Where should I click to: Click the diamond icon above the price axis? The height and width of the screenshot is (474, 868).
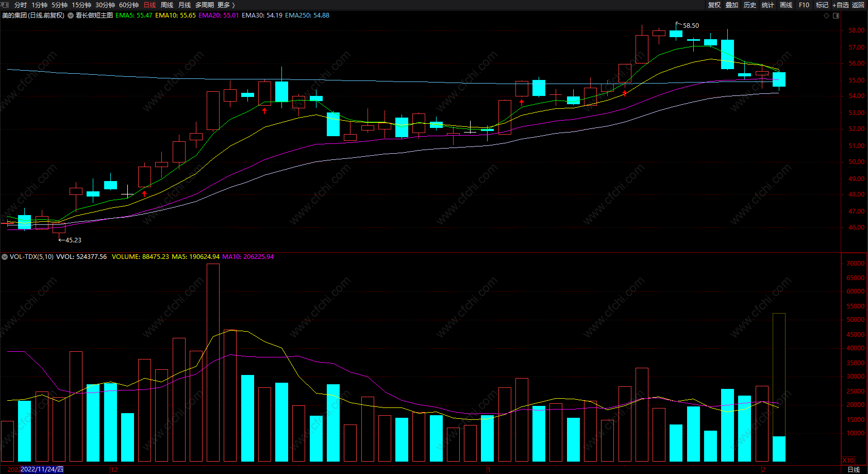pyautogui.click(x=827, y=15)
